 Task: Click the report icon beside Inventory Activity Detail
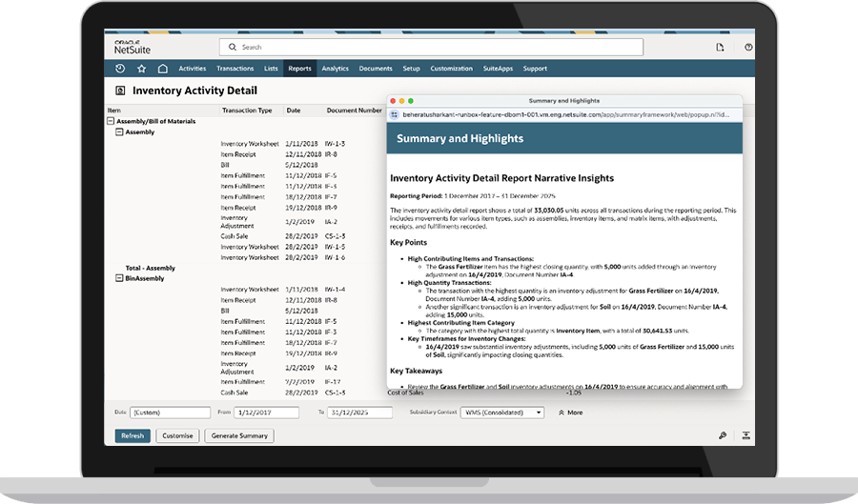pyautogui.click(x=119, y=91)
